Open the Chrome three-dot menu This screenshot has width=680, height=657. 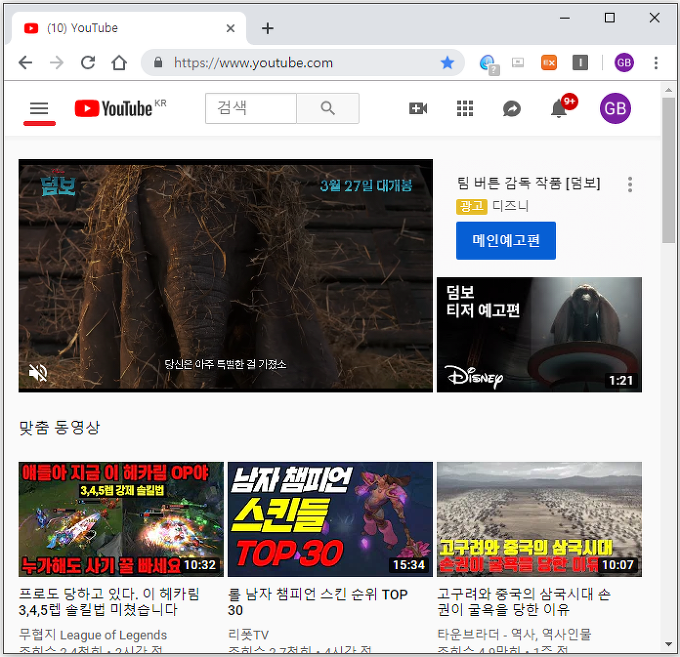pyautogui.click(x=656, y=63)
